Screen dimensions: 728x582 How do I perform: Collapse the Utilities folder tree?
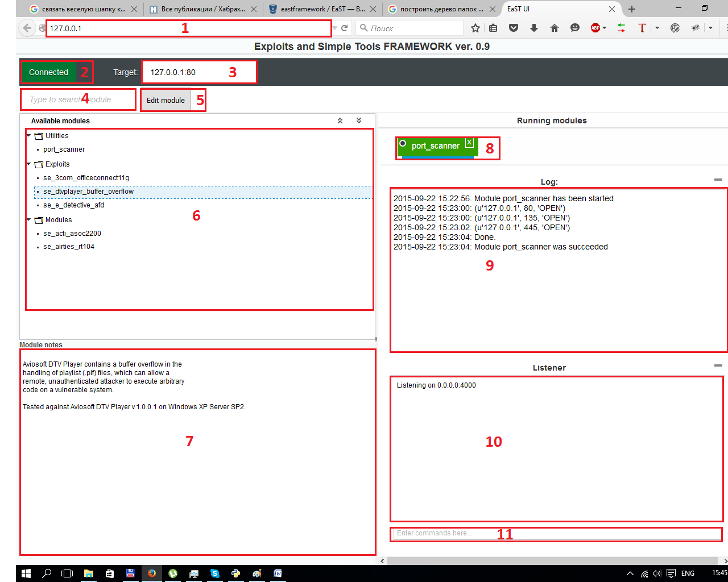coord(29,135)
